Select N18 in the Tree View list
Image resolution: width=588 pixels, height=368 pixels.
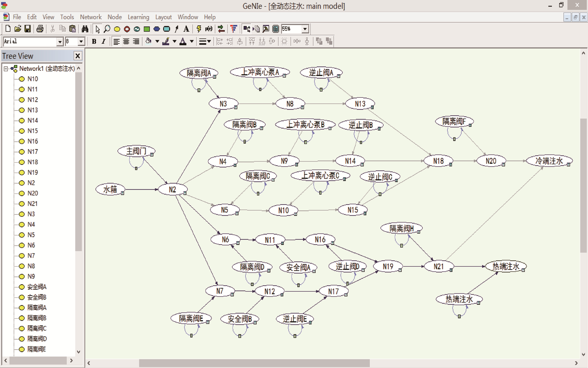33,162
